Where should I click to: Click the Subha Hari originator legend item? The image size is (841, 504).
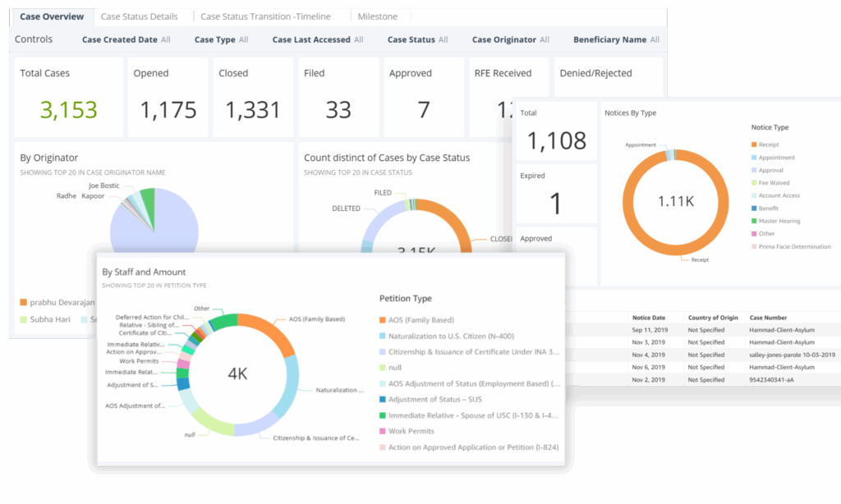(45, 319)
